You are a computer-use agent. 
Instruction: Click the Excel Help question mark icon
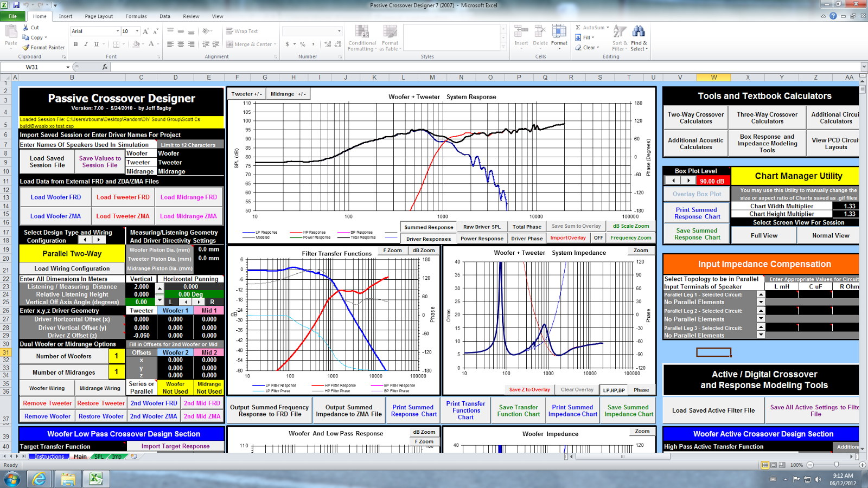[833, 16]
